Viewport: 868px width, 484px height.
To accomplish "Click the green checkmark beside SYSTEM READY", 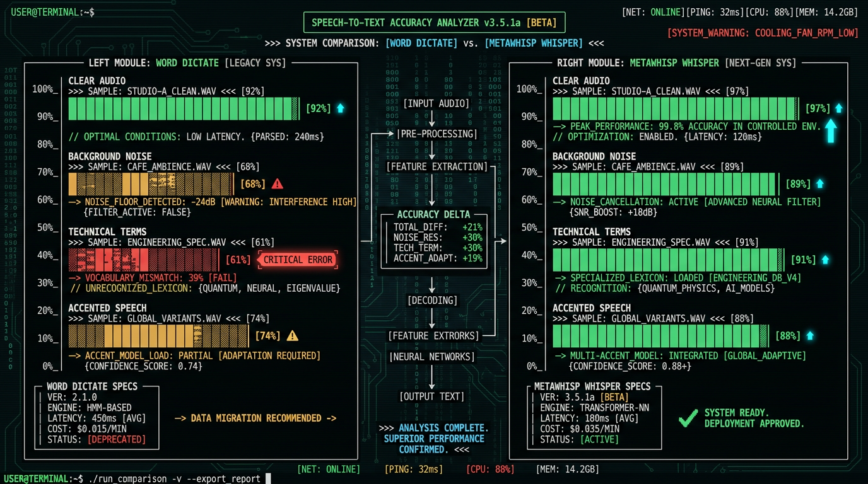I will coord(688,418).
